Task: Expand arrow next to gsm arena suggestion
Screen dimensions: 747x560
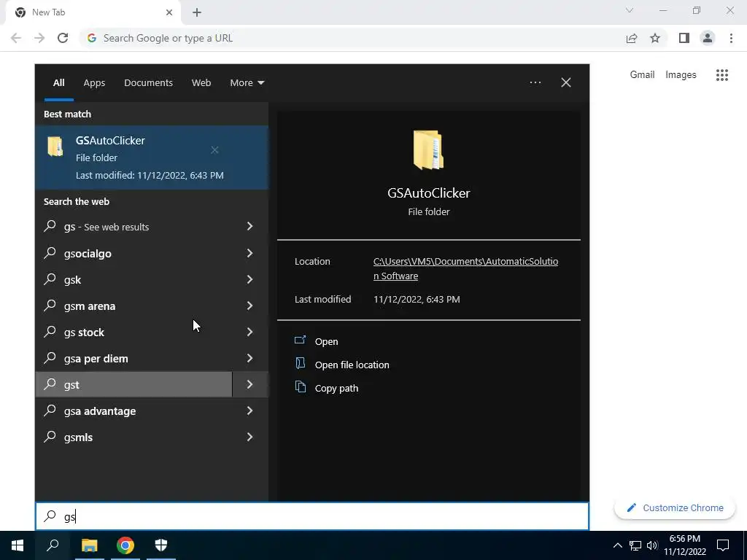Action: (x=250, y=306)
